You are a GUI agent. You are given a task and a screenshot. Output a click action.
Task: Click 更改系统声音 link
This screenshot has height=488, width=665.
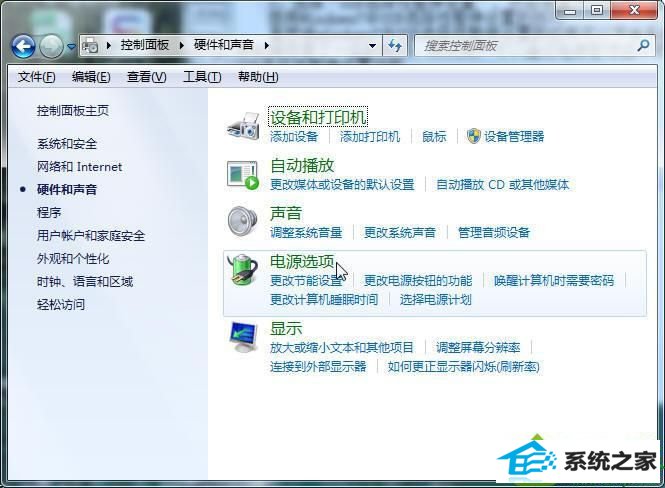pos(400,232)
